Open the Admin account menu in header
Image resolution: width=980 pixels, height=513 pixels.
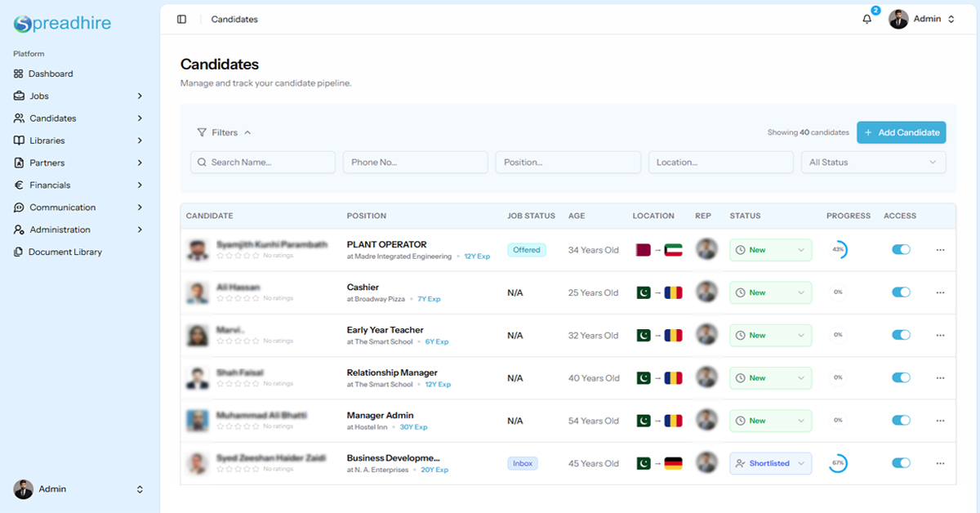point(922,20)
